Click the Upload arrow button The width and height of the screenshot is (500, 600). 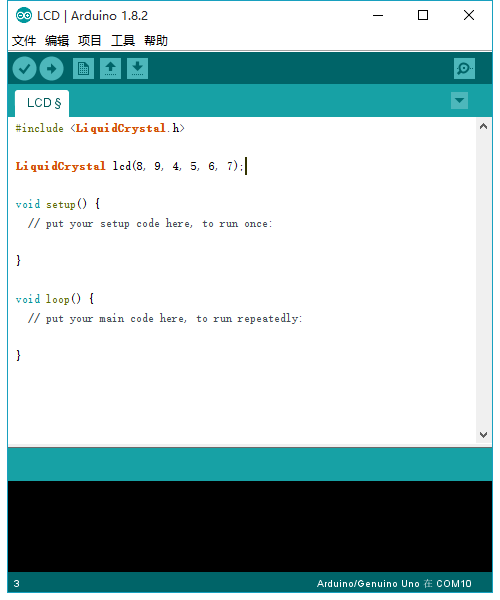coord(52,69)
